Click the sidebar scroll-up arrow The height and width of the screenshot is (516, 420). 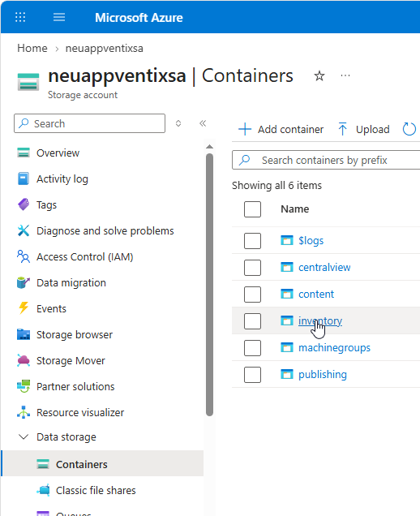point(209,146)
